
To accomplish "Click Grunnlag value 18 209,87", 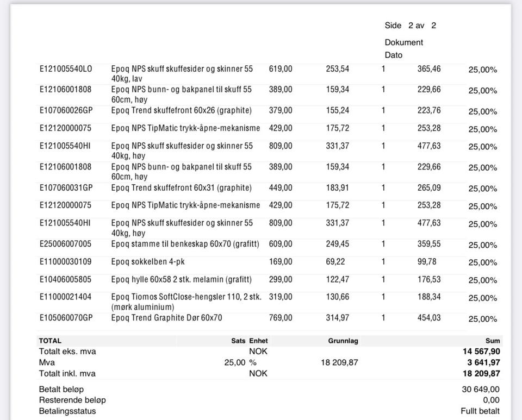I will [339, 362].
